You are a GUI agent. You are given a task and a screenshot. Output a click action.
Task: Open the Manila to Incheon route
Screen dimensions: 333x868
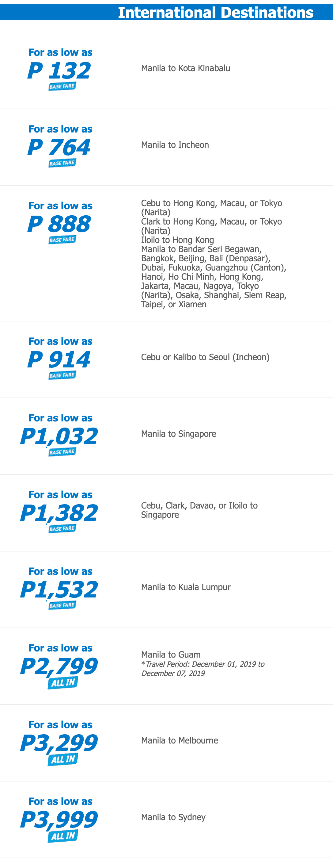175,145
